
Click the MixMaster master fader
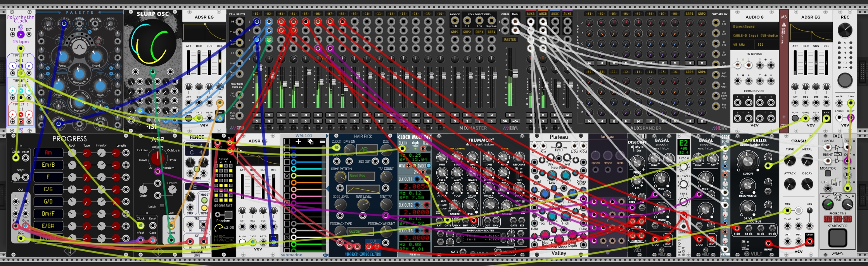pyautogui.click(x=515, y=73)
